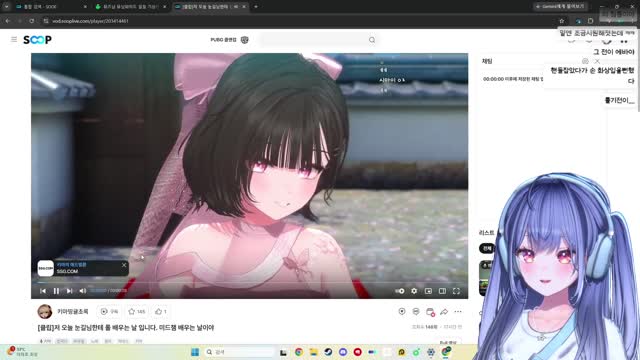Bookmark this page with the star icon

tap(562, 21)
